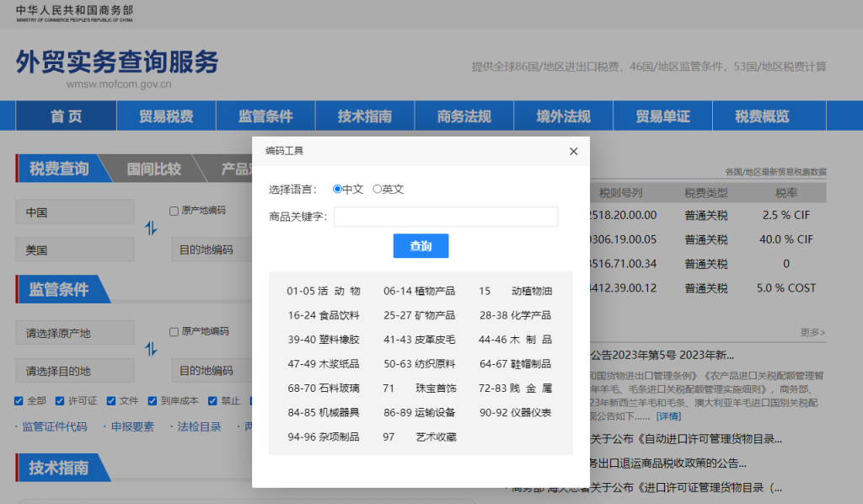Choose category 28-38 化学产品
The height and width of the screenshot is (504, 863).
click(x=515, y=315)
